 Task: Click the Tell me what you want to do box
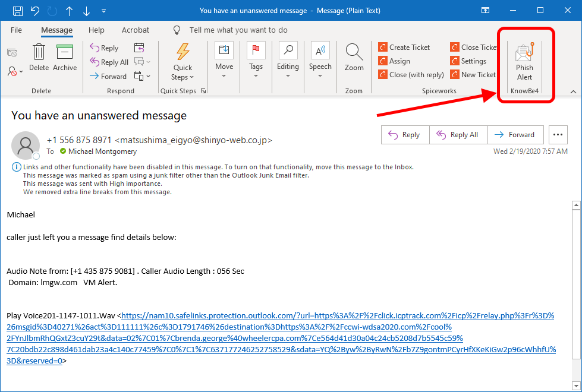pyautogui.click(x=238, y=30)
